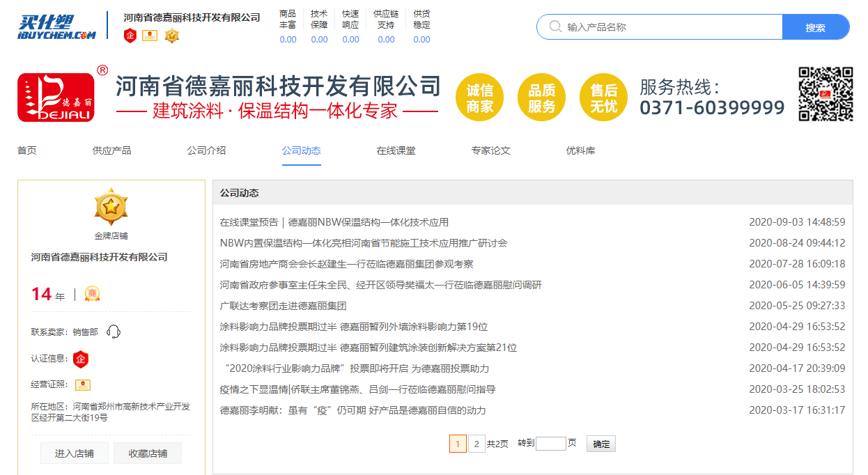Open news 德嘉丽暂列外墙涂料影响力第19位
Image resolution: width=868 pixels, height=475 pixels.
pos(354,327)
